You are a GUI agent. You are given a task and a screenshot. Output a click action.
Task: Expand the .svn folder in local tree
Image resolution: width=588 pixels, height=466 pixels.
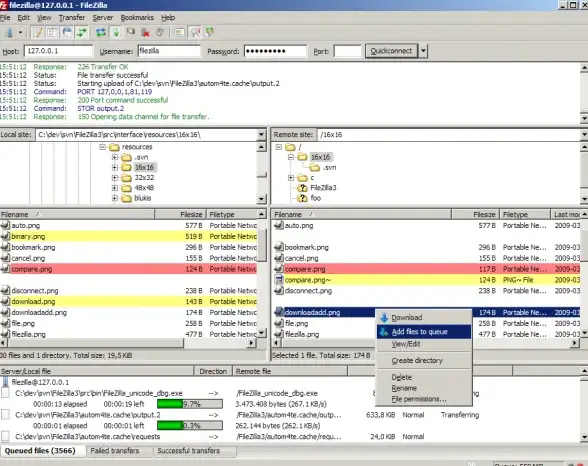point(115,157)
